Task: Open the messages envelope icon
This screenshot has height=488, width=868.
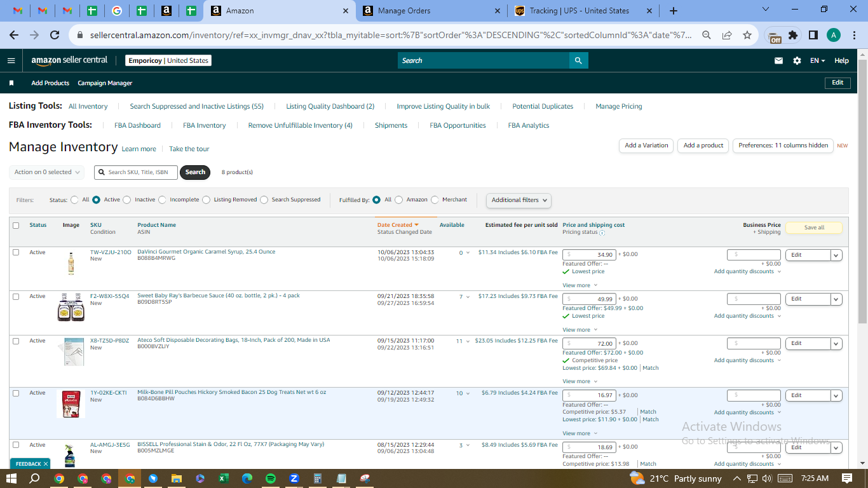Action: coord(778,60)
